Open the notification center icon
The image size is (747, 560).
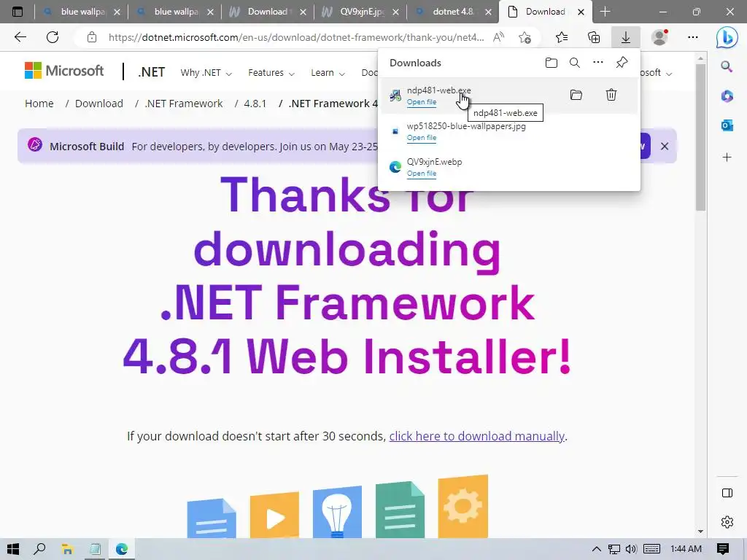click(x=723, y=549)
